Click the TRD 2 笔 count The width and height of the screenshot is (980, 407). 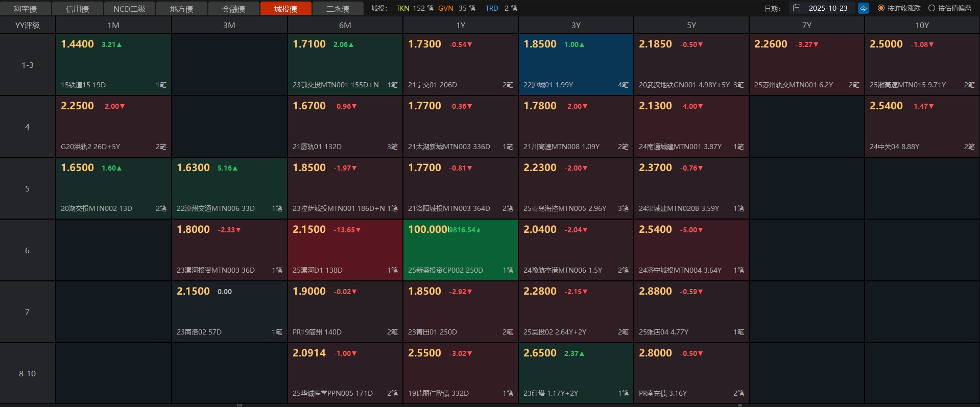[501, 8]
